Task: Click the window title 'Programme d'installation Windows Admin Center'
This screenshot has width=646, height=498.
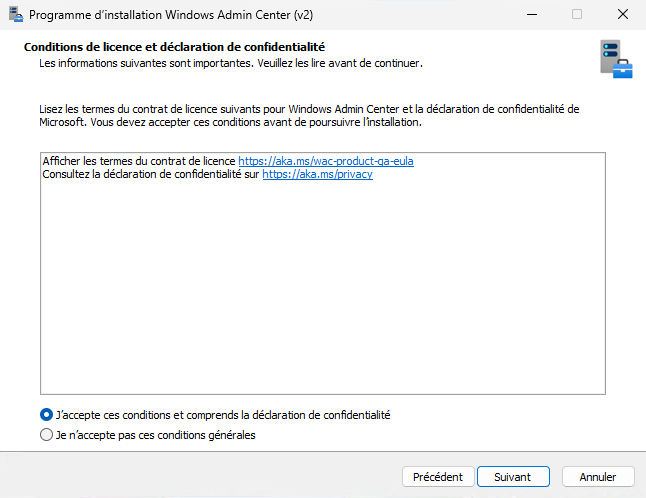Action: point(171,15)
